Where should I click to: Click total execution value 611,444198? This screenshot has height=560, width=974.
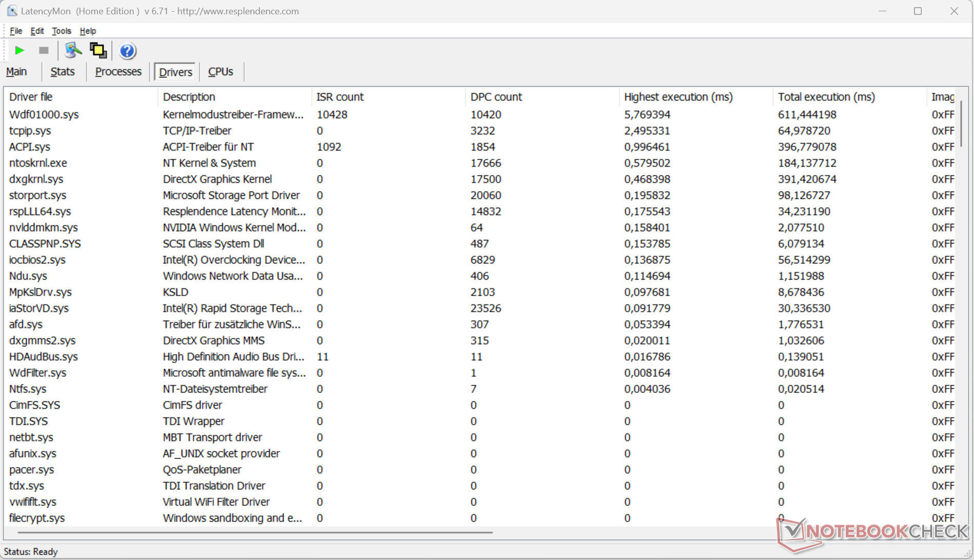click(x=807, y=115)
